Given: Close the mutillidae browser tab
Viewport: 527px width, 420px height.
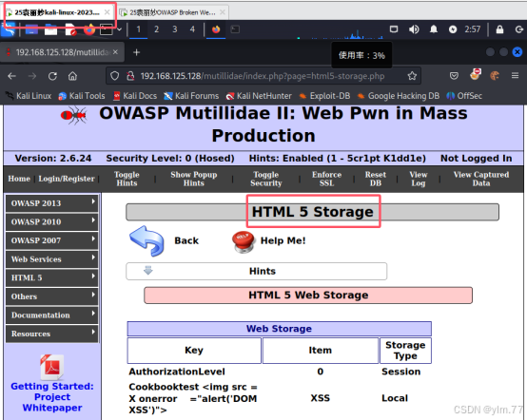Looking at the screenshot, I should [115, 52].
